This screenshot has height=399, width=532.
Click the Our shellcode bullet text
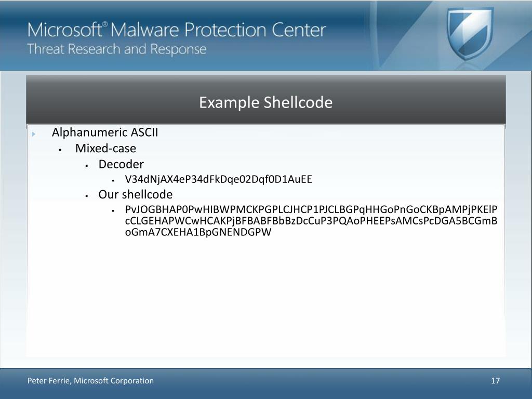pos(136,194)
